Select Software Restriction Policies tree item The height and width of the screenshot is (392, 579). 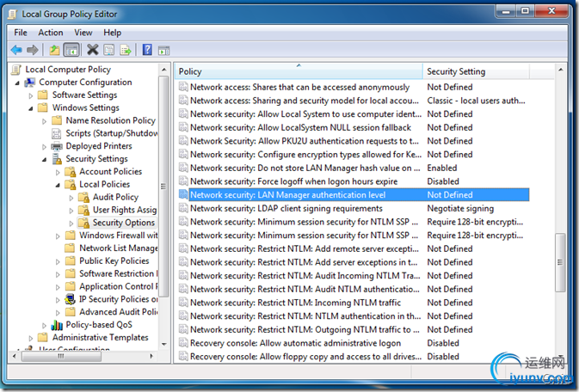[x=119, y=273]
